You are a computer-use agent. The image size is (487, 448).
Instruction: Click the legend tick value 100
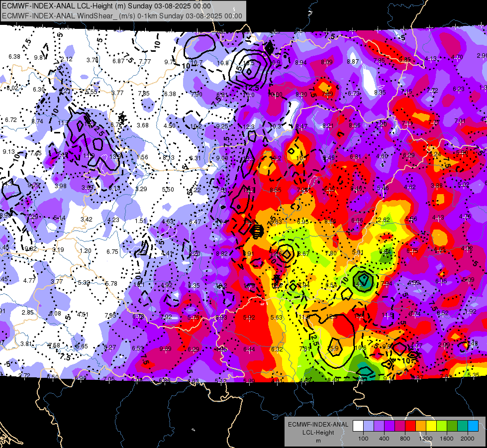(x=363, y=439)
